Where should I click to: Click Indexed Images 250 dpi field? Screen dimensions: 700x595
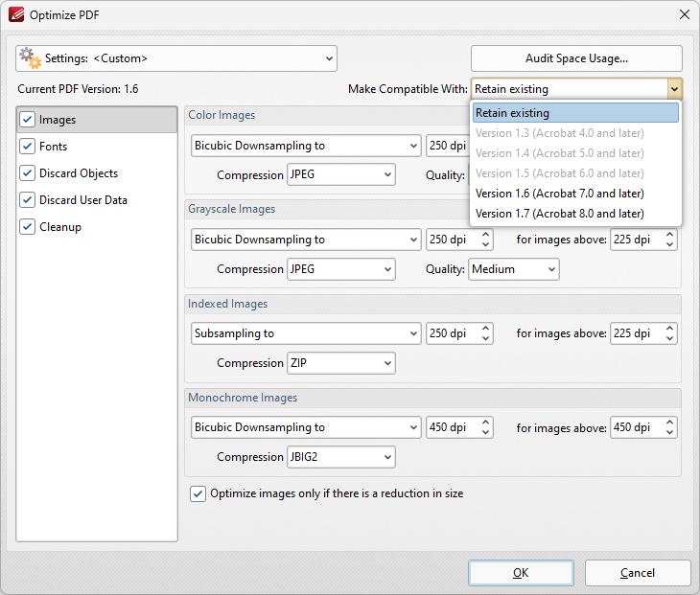point(453,333)
